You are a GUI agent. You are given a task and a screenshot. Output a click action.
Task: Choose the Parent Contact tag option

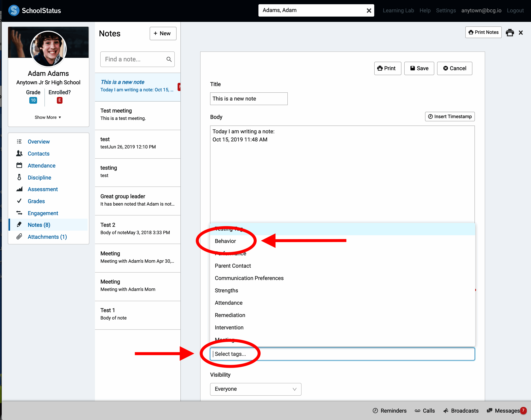tap(233, 266)
